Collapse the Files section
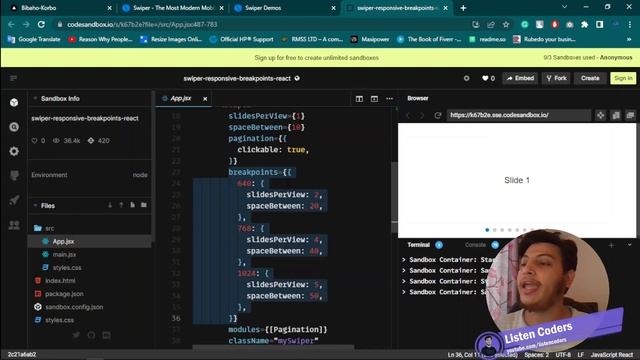Screen dimensions: 640x360 point(35,205)
